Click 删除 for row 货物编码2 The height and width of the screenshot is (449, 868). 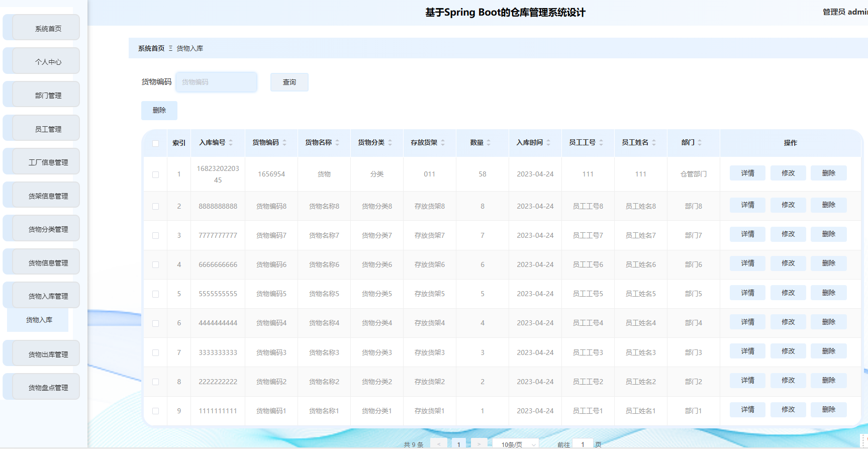[x=829, y=380]
